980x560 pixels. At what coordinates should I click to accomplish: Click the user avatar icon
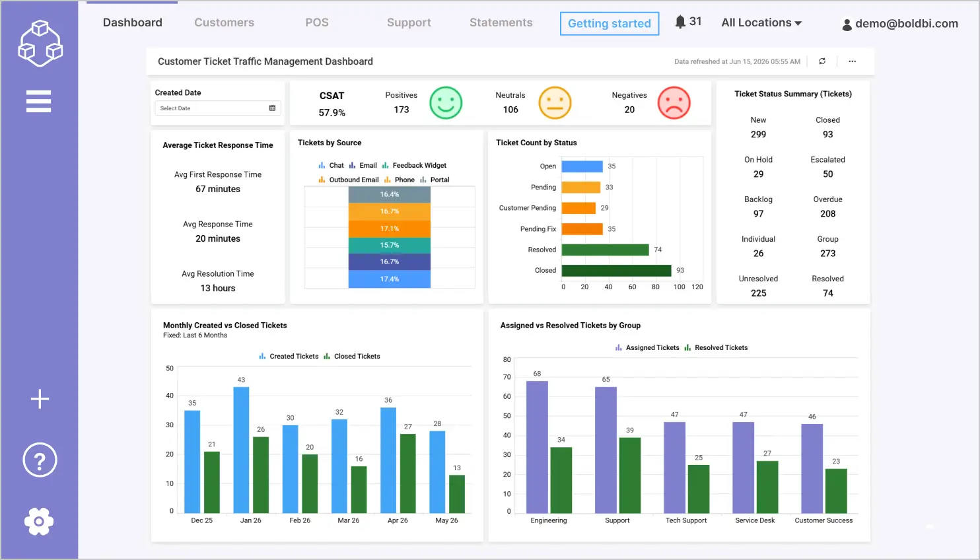pos(847,25)
